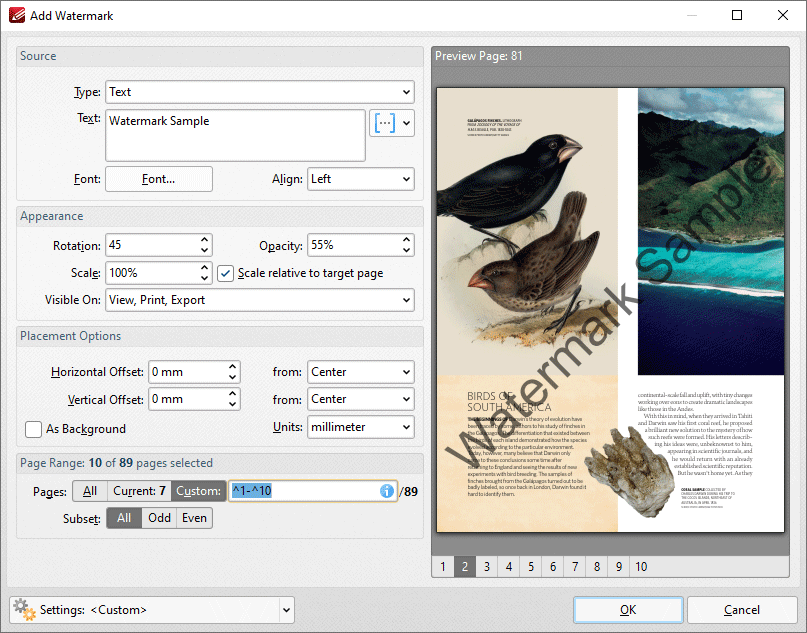The width and height of the screenshot is (807, 633).
Task: Decrease Scale with the down arrow
Action: [204, 278]
